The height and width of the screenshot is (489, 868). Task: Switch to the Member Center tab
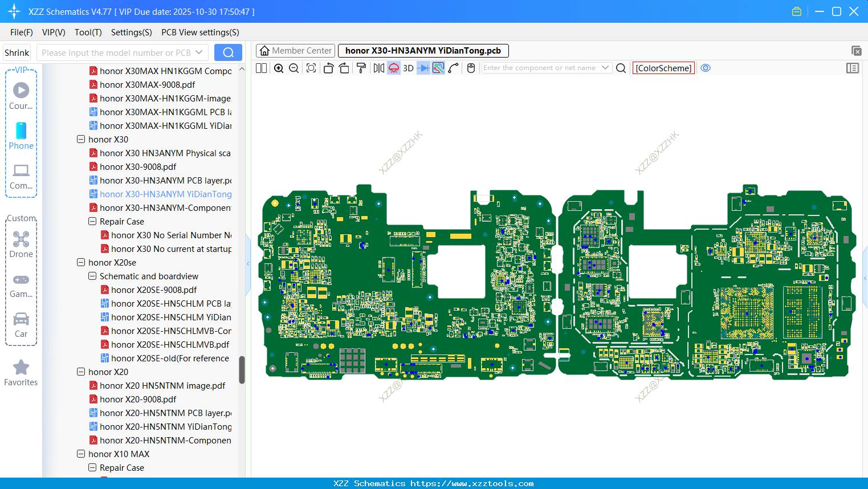tap(295, 51)
